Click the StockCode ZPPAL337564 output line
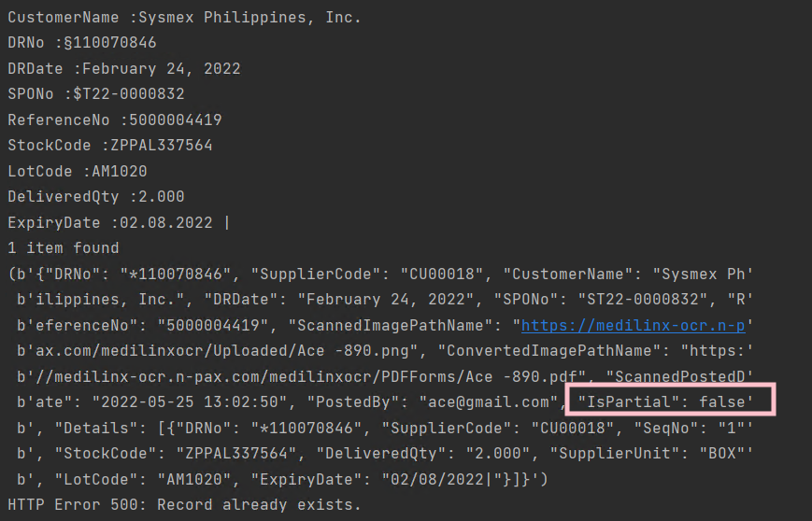Image resolution: width=812 pixels, height=521 pixels. (x=109, y=146)
